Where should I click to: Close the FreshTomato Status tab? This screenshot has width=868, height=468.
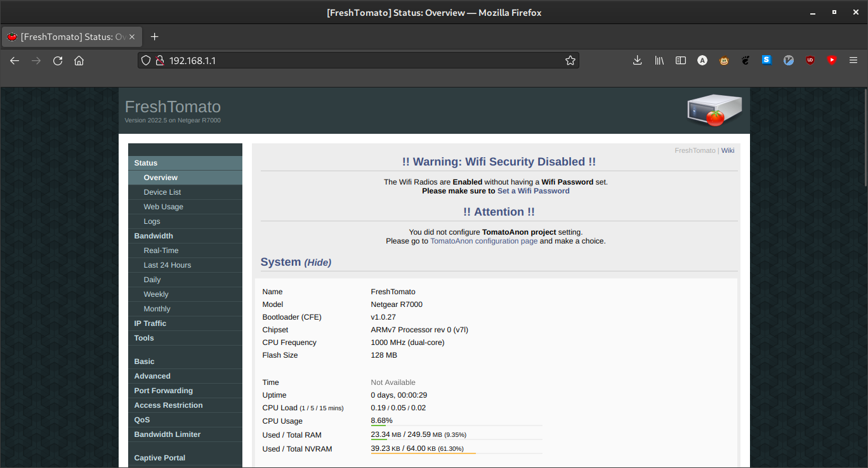pos(132,37)
